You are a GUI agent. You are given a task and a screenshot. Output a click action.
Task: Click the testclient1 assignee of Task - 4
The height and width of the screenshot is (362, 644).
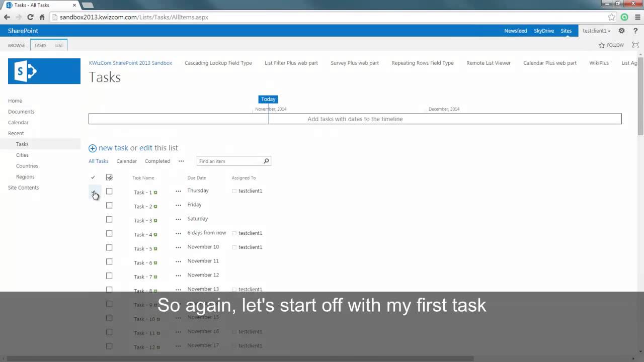250,233
